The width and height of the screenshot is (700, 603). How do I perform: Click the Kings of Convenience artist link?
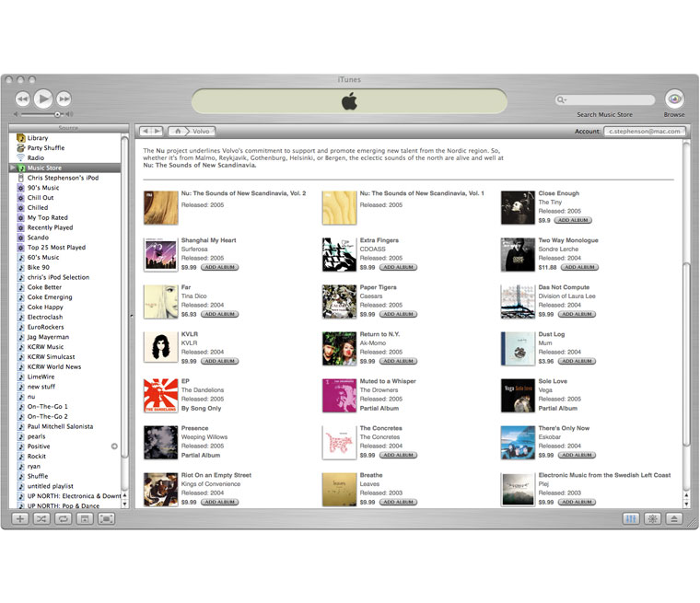tap(211, 484)
